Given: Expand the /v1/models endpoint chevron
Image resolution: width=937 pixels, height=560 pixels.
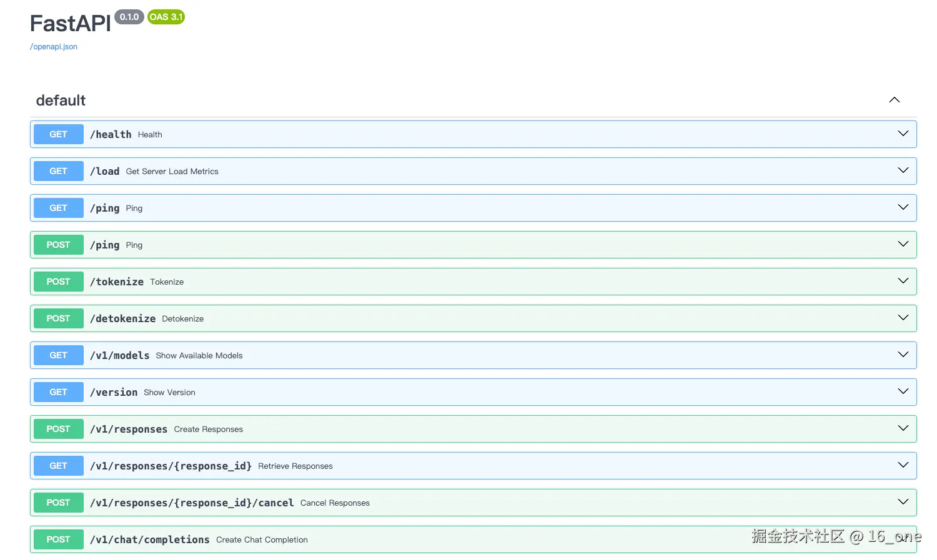Looking at the screenshot, I should tap(903, 355).
